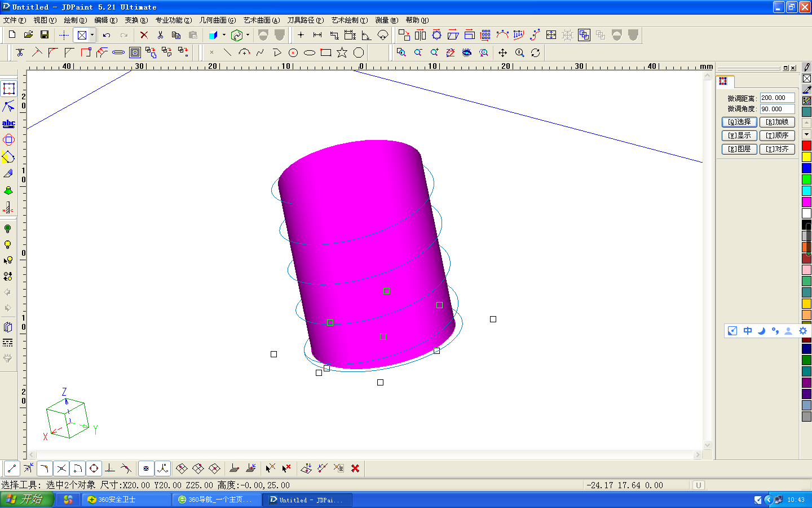This screenshot has width=812, height=508.
Task: Open the 视图 menu
Action: [45, 20]
